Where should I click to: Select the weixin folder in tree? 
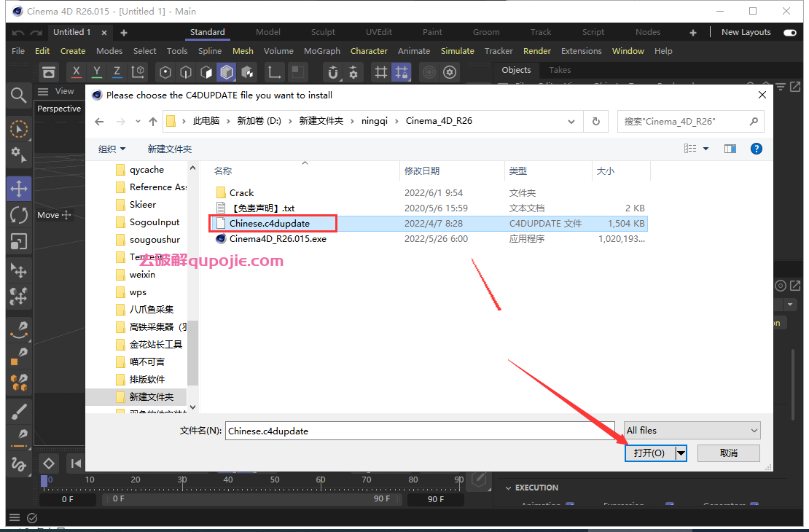coord(142,275)
